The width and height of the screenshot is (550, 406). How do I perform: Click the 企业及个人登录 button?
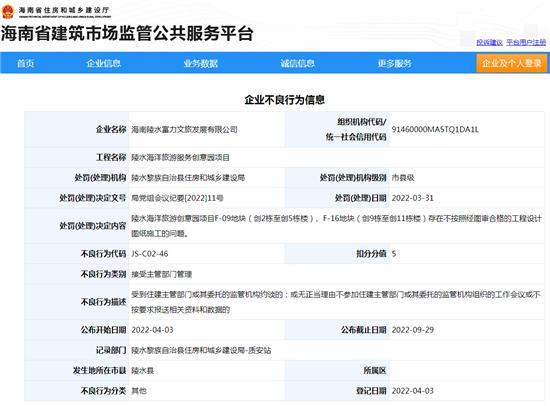pyautogui.click(x=511, y=63)
